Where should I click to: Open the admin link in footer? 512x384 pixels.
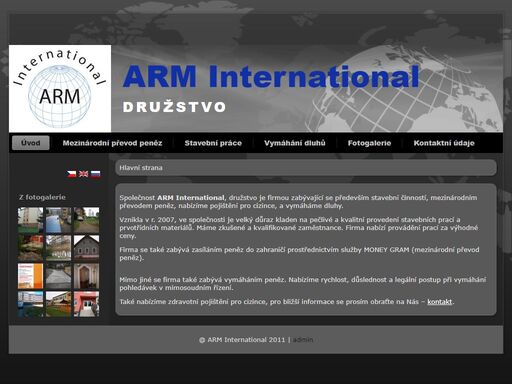click(303, 340)
